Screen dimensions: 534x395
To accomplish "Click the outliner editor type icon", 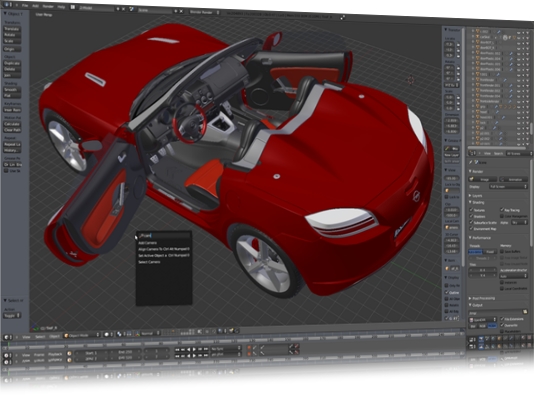I will coord(472,153).
